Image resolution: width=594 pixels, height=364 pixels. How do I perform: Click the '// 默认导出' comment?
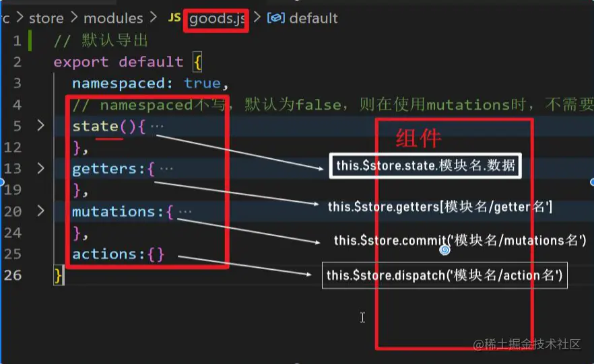(100, 40)
